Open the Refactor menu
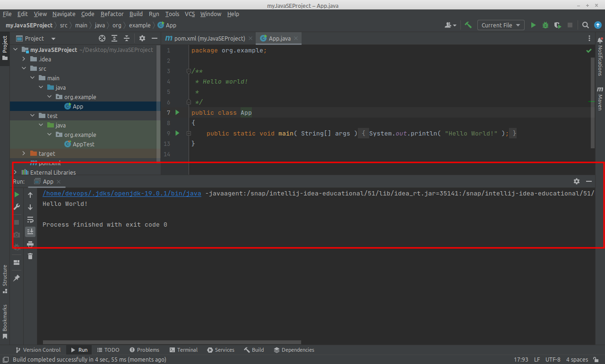This screenshot has width=605, height=364. pos(112,14)
